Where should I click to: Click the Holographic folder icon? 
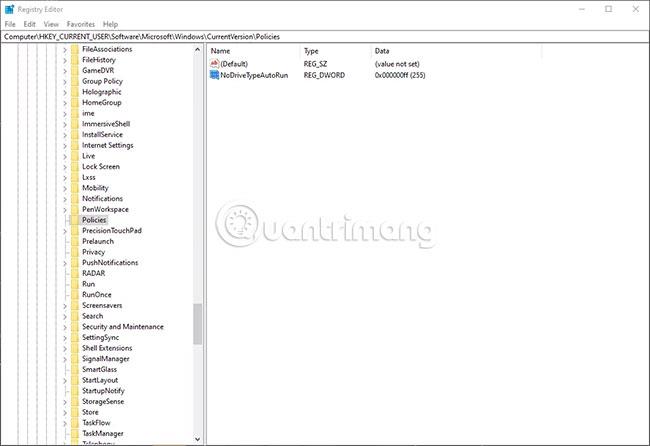(75, 92)
